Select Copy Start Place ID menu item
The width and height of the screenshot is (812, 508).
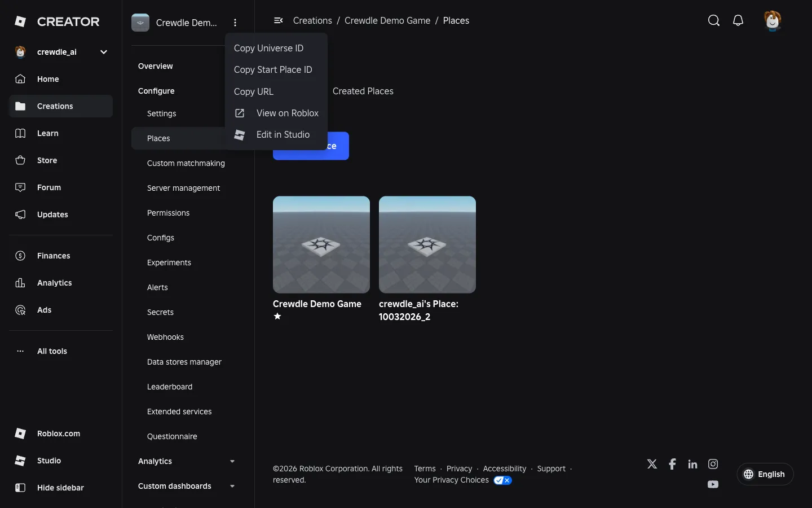276,69
